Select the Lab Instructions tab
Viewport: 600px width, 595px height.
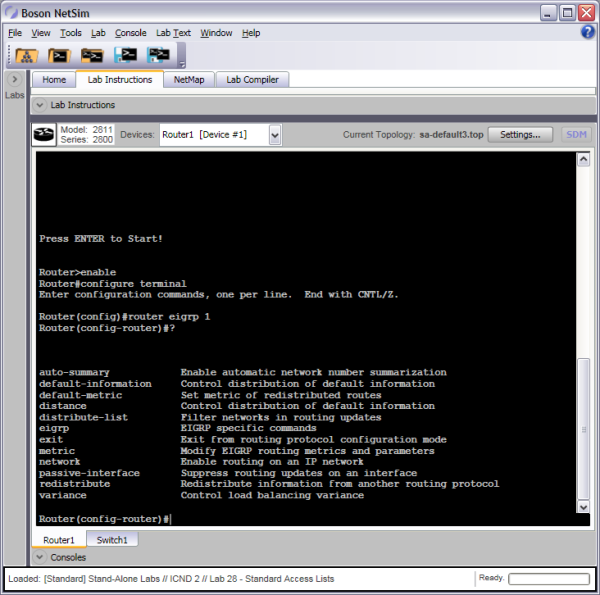120,80
